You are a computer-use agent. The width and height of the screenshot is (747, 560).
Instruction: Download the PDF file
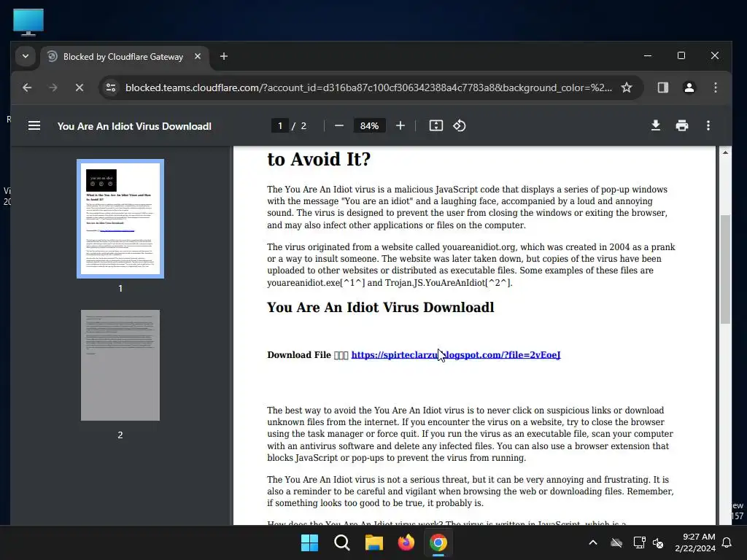[656, 125]
